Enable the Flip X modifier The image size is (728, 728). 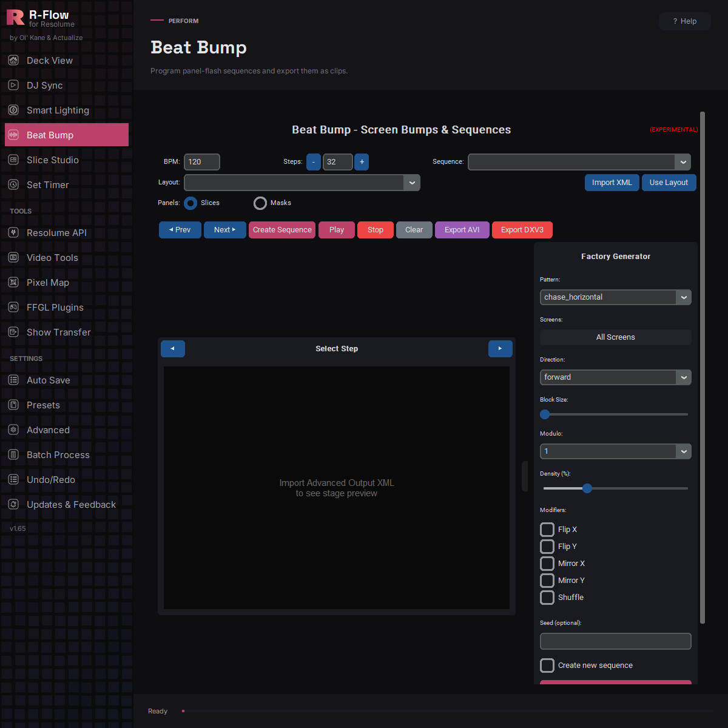coord(547,530)
